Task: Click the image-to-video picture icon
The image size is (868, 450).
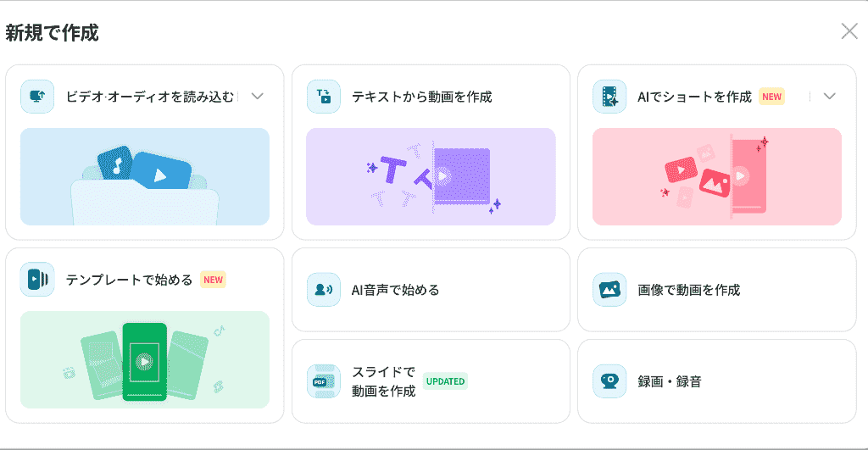Action: (609, 290)
